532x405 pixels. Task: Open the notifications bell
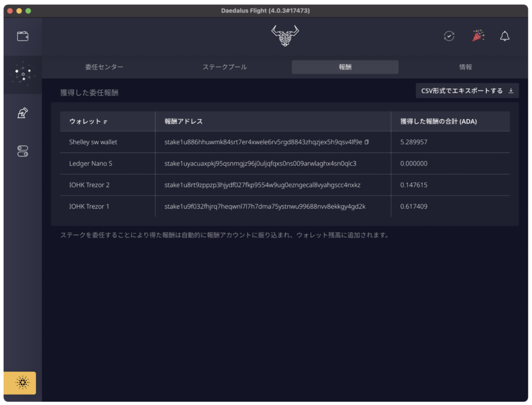click(504, 36)
